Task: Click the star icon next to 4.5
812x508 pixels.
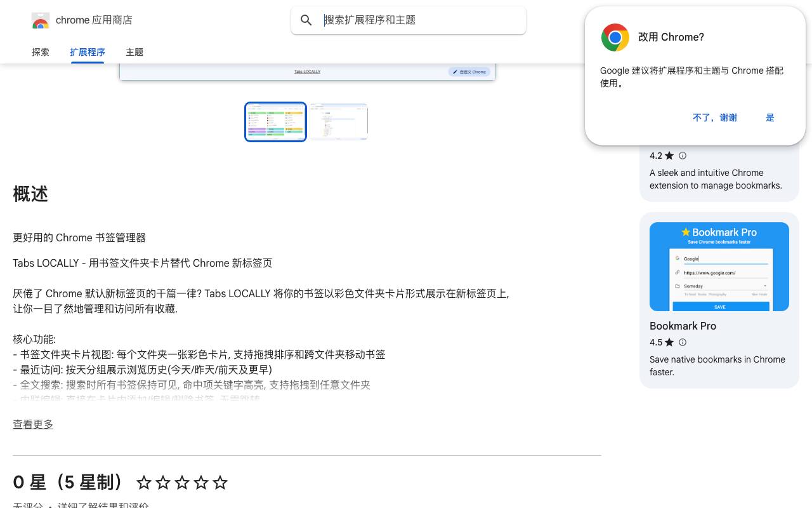Action: click(669, 342)
